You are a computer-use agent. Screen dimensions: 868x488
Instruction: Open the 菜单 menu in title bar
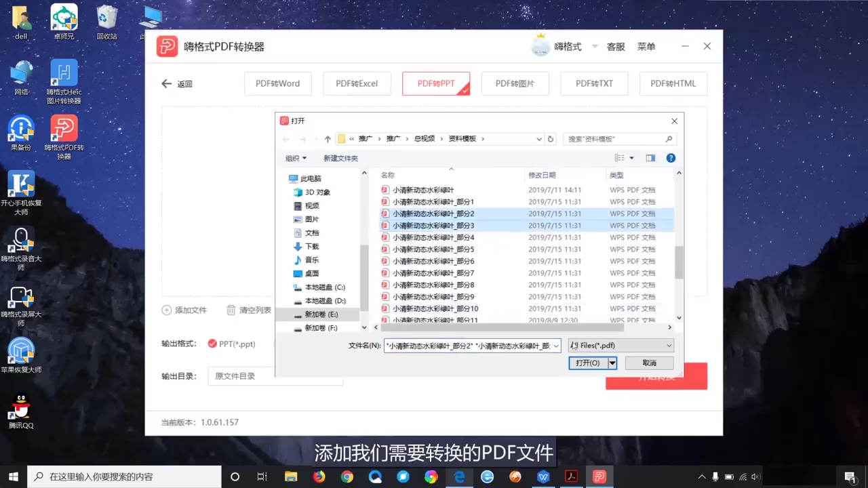(646, 47)
